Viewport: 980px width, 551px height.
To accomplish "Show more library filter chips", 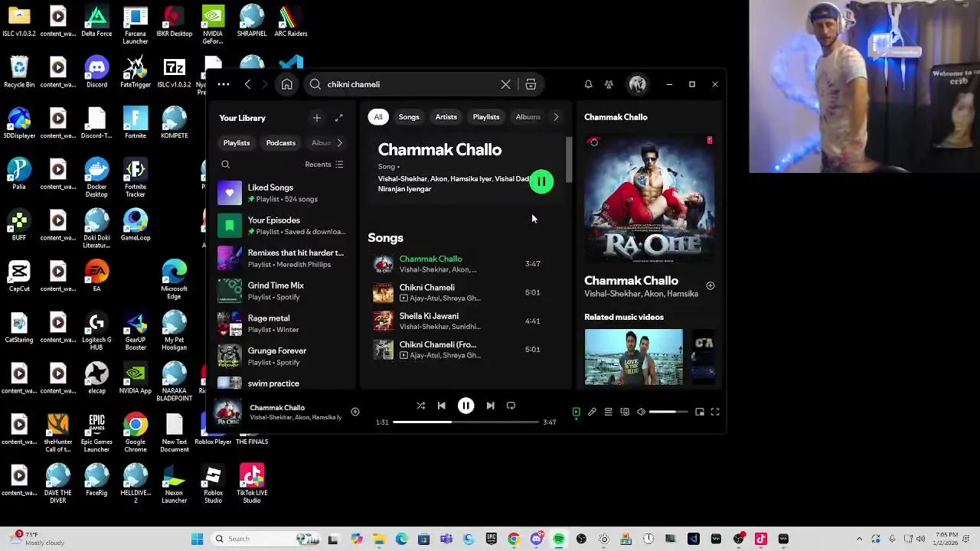I will pyautogui.click(x=339, y=143).
